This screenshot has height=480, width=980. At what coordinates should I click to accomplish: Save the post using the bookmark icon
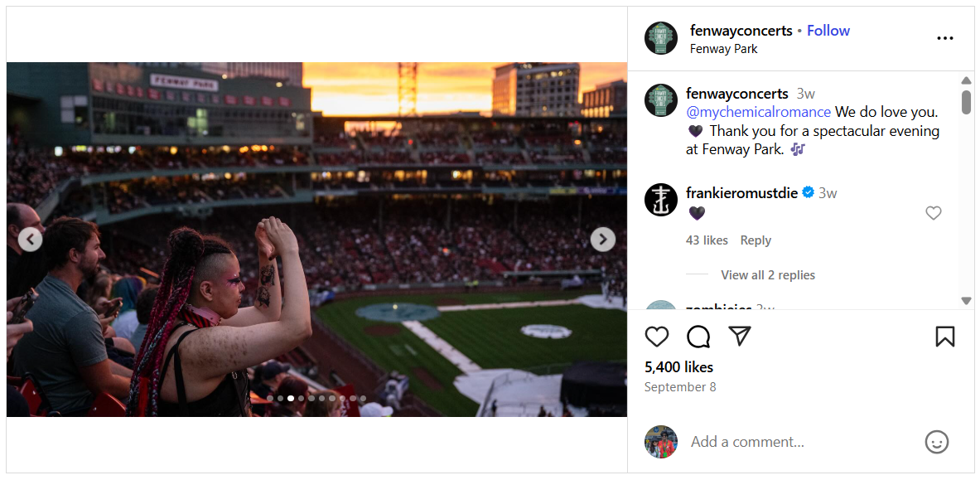(944, 337)
